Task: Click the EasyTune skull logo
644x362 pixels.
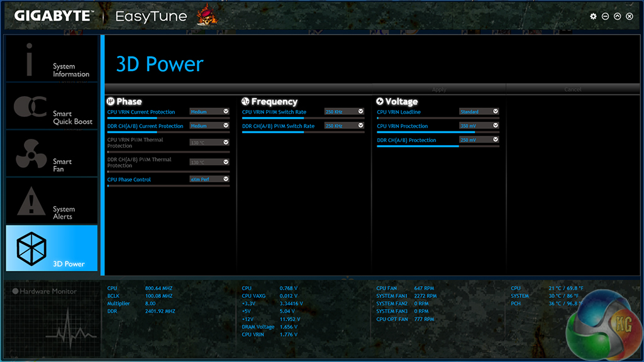Action: point(206,15)
